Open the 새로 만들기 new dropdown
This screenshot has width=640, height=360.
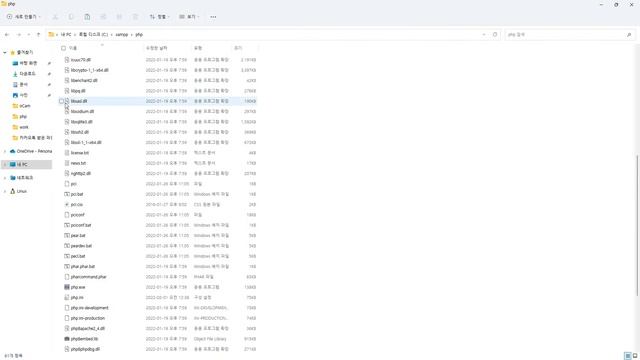[x=24, y=17]
